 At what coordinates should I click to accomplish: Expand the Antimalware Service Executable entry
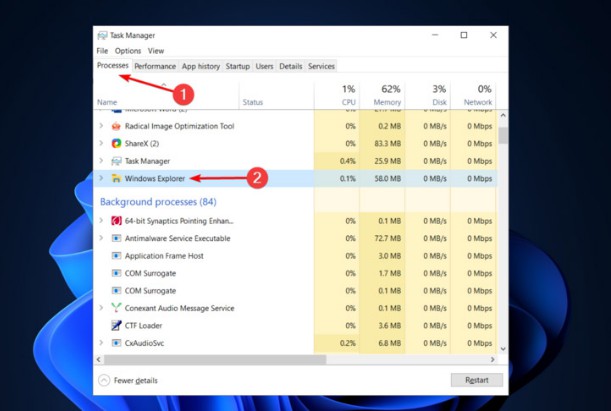(x=101, y=239)
